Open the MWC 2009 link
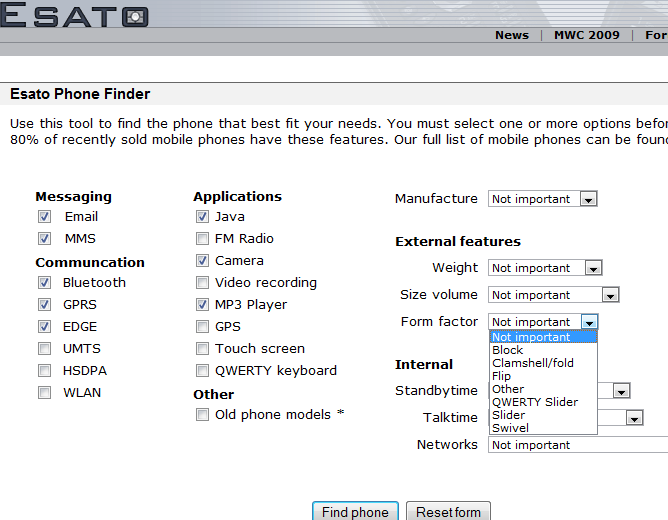Screen dimensions: 668x520 pyautogui.click(x=587, y=35)
